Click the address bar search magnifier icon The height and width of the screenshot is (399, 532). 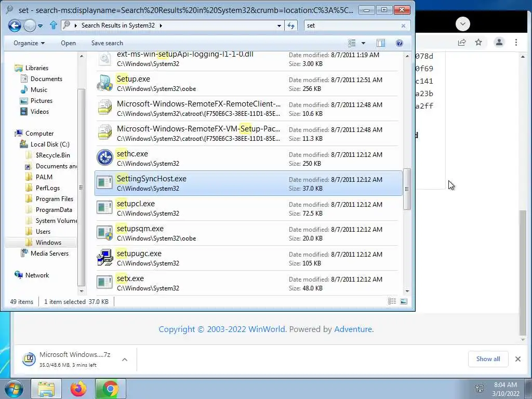click(67, 25)
